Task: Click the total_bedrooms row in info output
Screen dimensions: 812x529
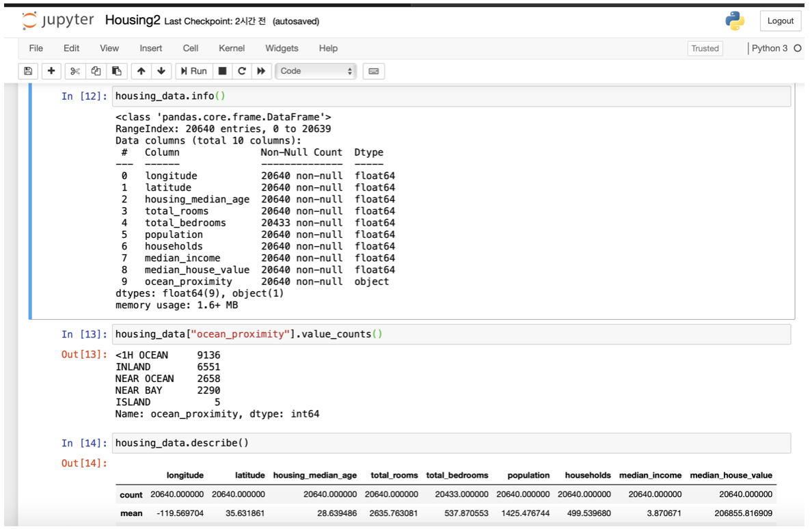Action: pos(258,223)
